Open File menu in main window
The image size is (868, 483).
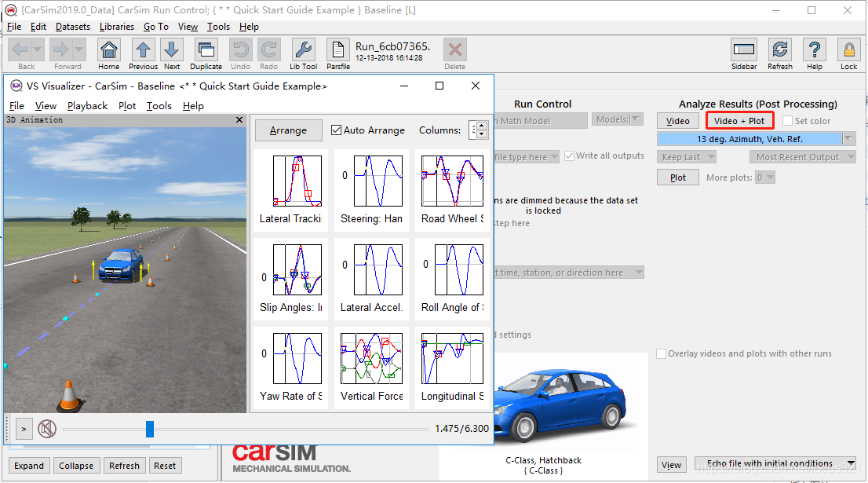pos(14,27)
